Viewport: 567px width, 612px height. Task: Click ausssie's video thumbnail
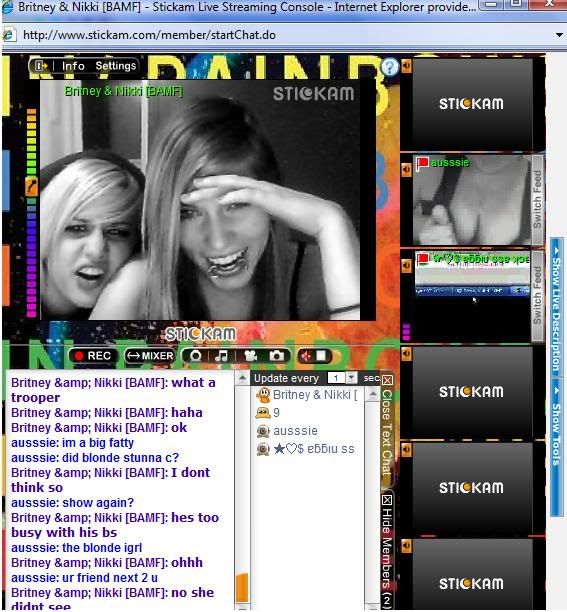pyautogui.click(x=472, y=200)
